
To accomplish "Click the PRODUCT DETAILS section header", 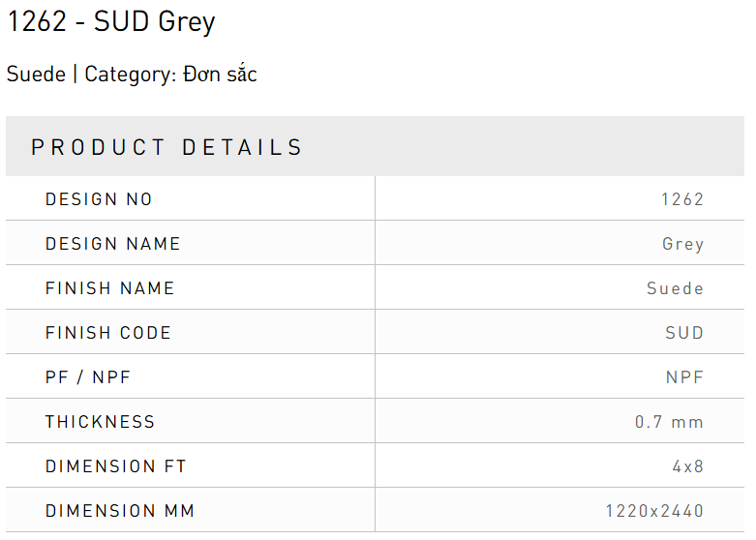I will point(167,148).
